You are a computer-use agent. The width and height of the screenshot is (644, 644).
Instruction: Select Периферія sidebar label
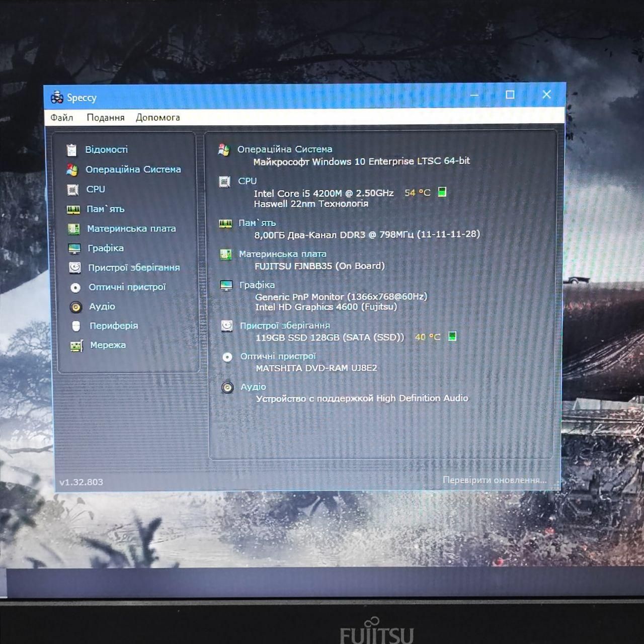(114, 326)
